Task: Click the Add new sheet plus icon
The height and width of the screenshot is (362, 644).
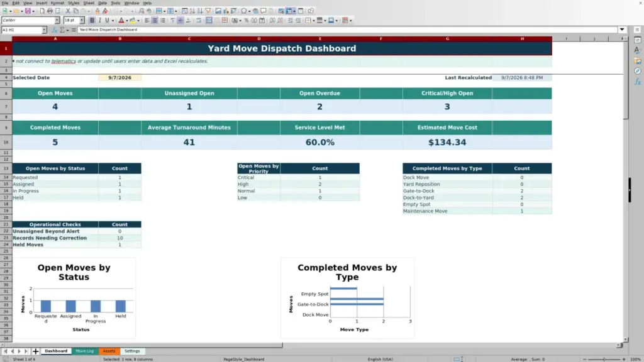Action: pyautogui.click(x=35, y=351)
